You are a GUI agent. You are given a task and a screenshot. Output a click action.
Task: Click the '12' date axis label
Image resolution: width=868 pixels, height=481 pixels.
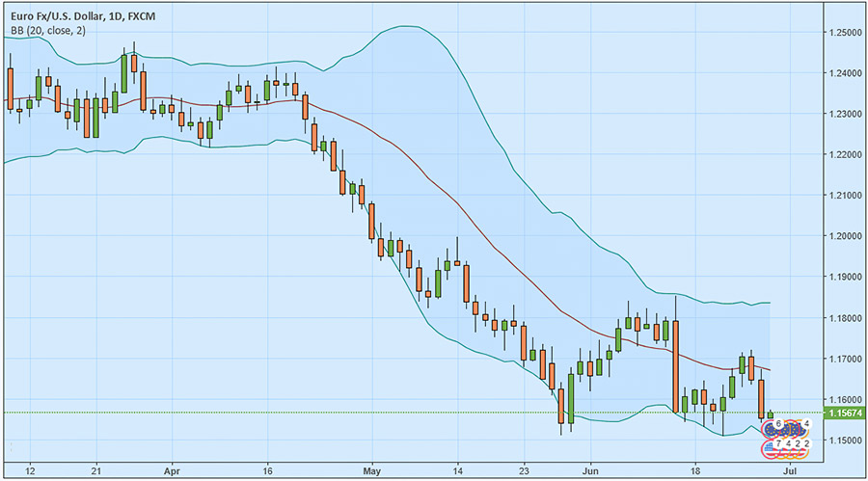pos(30,471)
